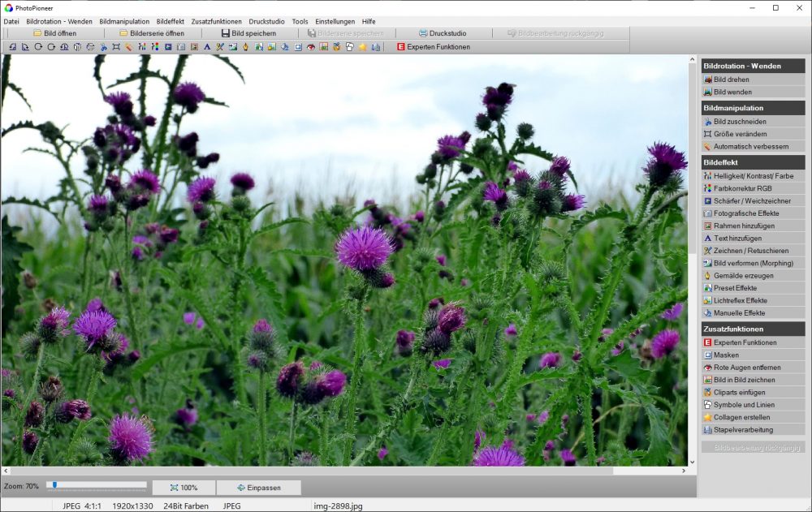Viewport: 812px width, 512px height.
Task: Open the Einstellungen menu
Action: [335, 21]
